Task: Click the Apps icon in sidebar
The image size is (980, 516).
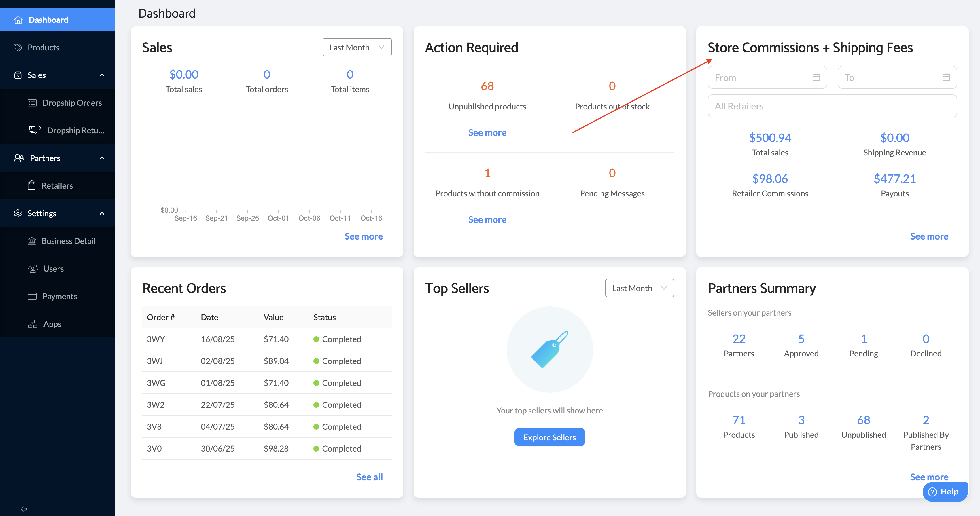Action: (33, 324)
